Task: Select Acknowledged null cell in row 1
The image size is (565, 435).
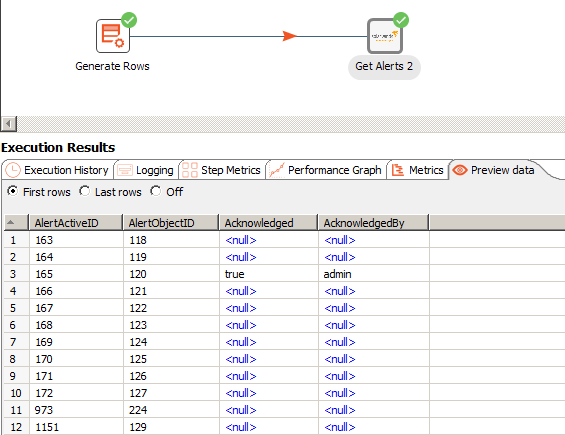Action: click(269, 240)
